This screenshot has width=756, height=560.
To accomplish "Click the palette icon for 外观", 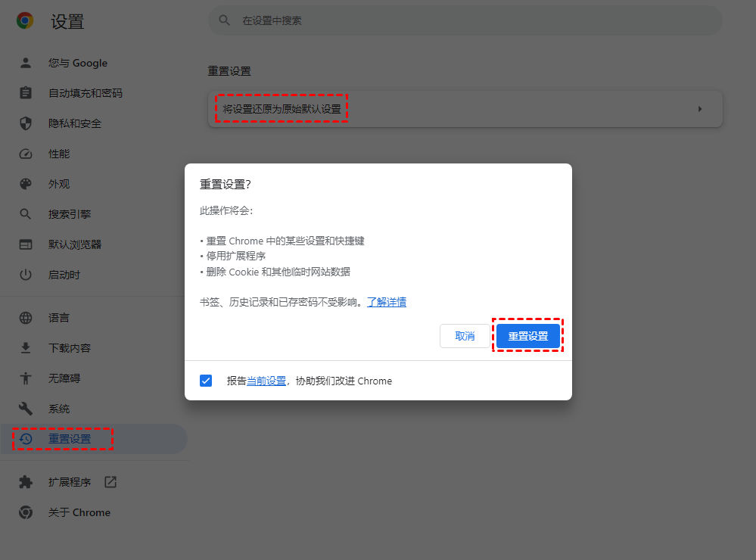I will [26, 184].
